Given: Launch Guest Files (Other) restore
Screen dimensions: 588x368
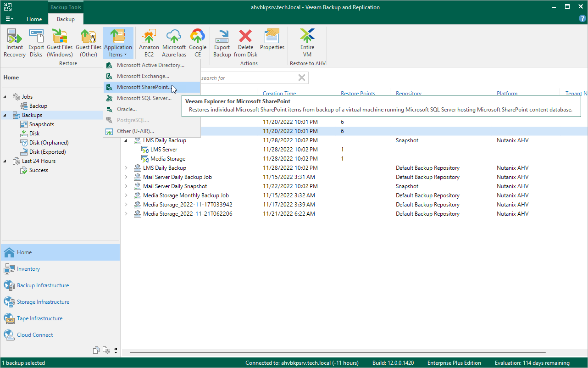Looking at the screenshot, I should (89, 43).
